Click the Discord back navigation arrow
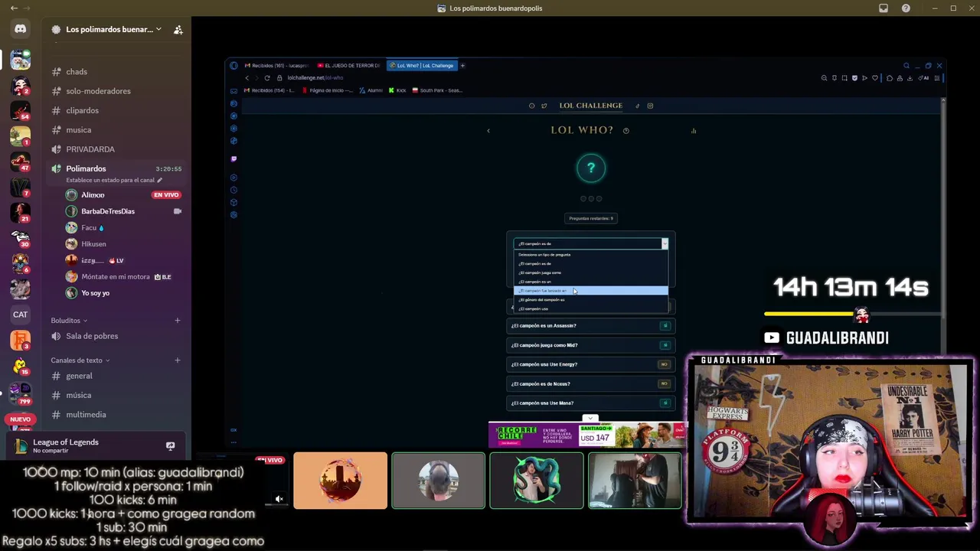Viewport: 980px width, 551px height. point(14,8)
